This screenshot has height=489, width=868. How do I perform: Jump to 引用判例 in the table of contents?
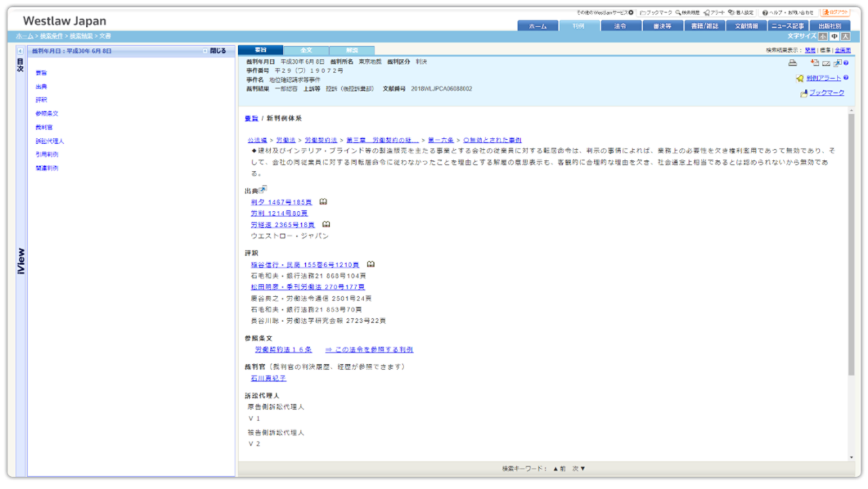coord(47,155)
